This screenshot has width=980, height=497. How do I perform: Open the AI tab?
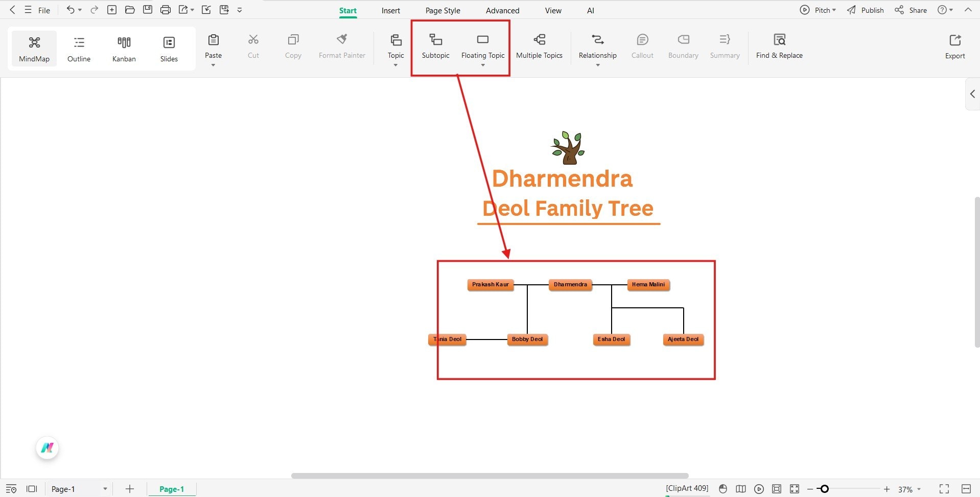tap(591, 10)
